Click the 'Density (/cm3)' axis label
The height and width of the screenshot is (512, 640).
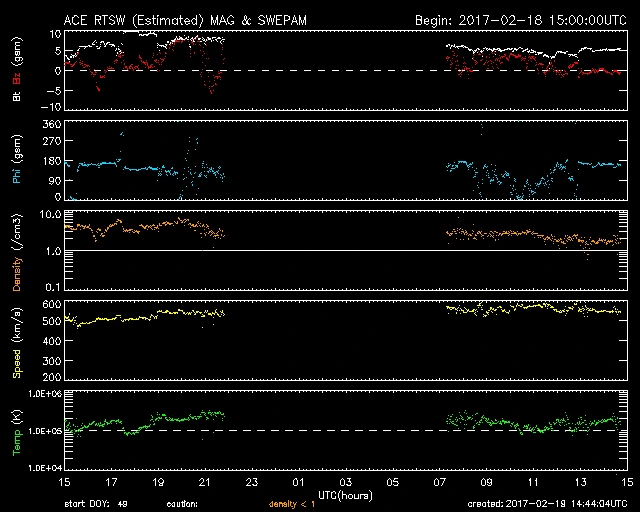point(17,252)
